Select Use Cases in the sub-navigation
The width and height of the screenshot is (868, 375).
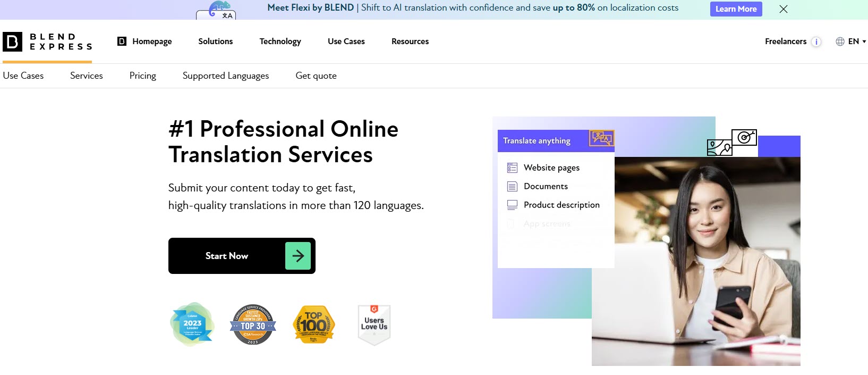tap(23, 76)
